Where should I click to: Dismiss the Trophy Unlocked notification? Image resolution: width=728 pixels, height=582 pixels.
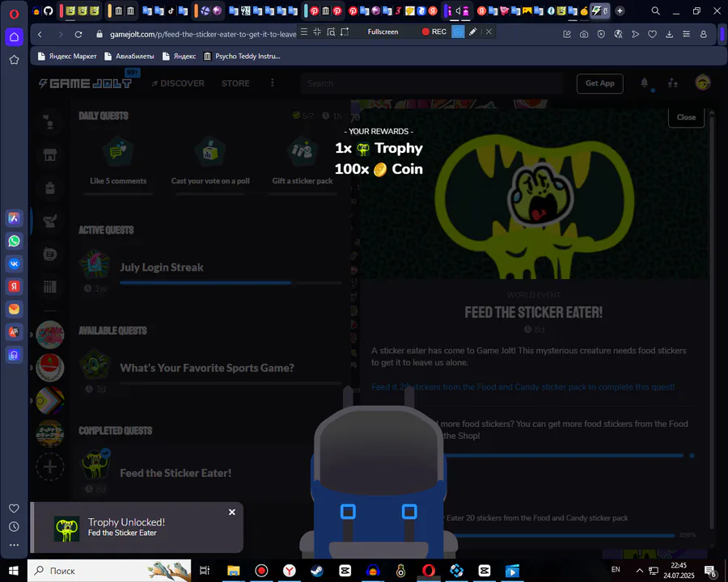click(x=231, y=512)
